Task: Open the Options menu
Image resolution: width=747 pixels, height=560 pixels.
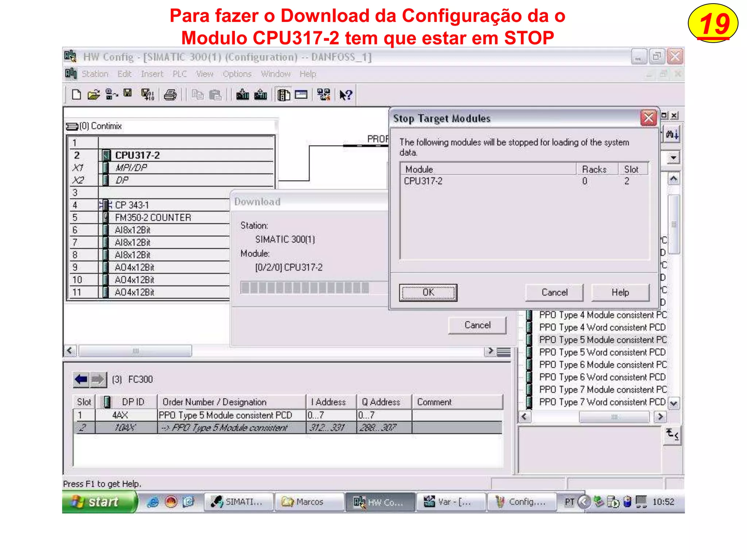Action: tap(237, 74)
